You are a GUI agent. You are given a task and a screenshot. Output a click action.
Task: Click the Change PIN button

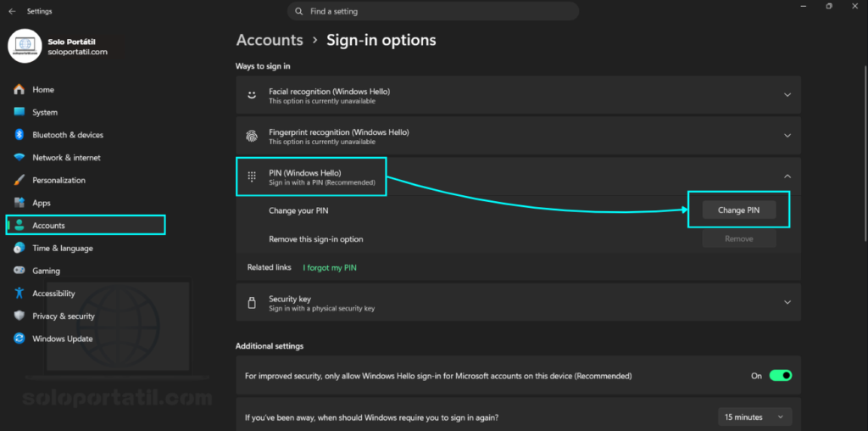[x=739, y=210]
